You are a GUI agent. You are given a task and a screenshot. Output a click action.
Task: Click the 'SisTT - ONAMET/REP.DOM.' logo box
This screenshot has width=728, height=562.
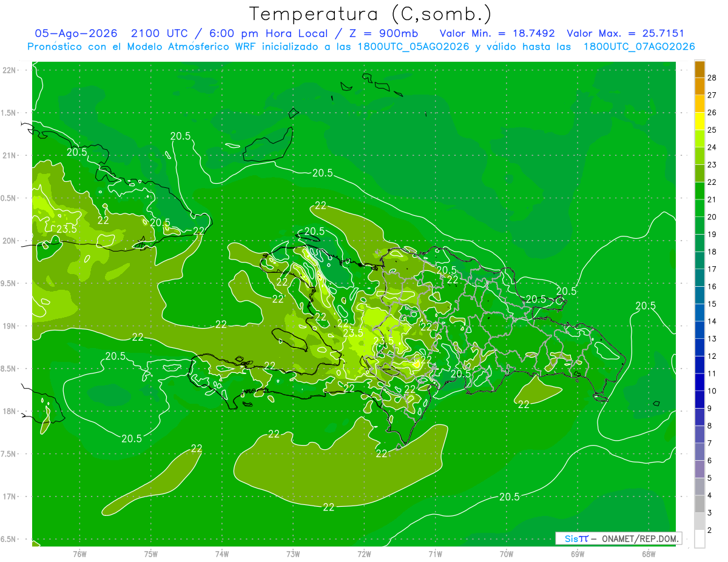point(618,538)
